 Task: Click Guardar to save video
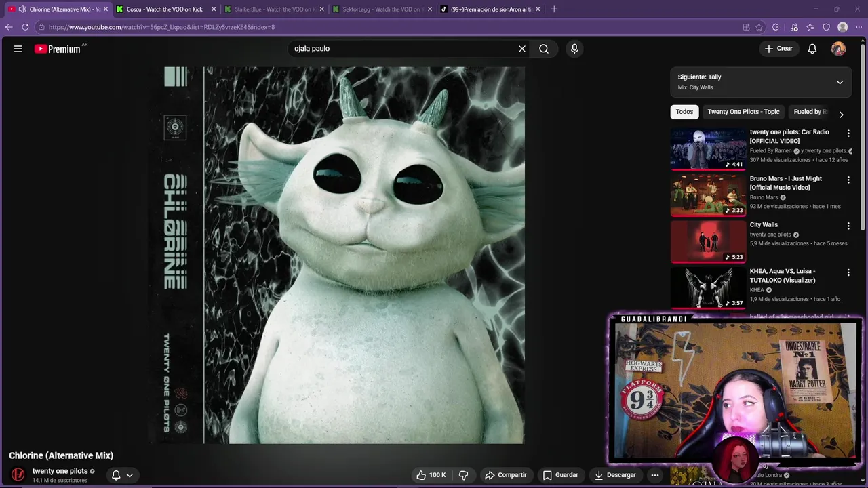click(x=561, y=475)
